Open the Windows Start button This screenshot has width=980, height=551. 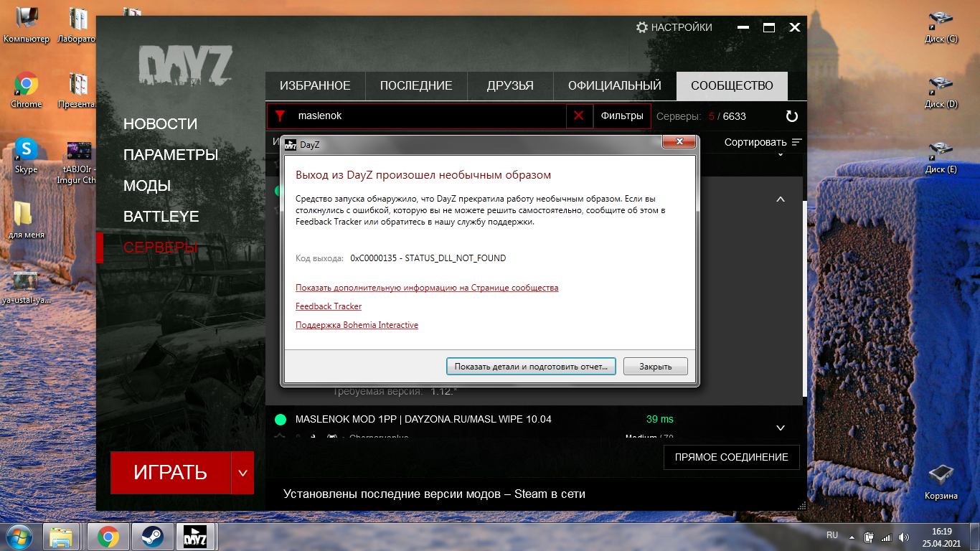pos(18,535)
